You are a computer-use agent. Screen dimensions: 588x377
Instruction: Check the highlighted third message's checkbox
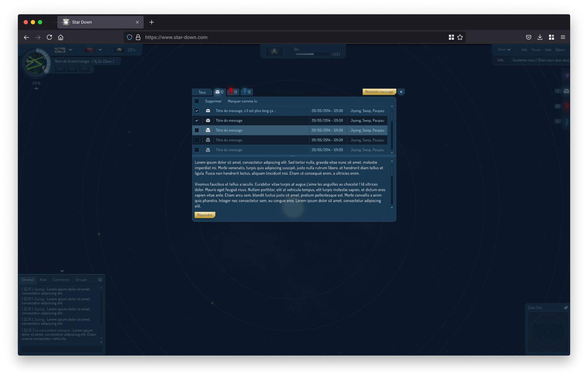click(x=197, y=130)
